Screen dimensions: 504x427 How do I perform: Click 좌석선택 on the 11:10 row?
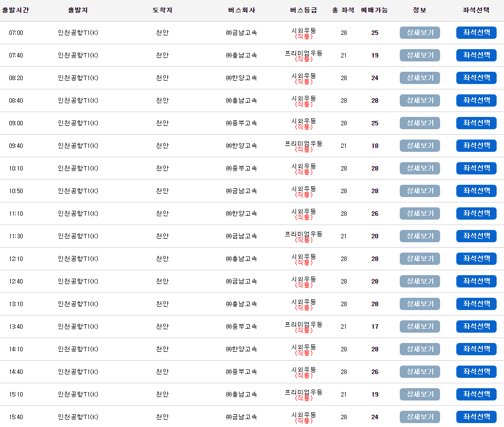pyautogui.click(x=476, y=213)
